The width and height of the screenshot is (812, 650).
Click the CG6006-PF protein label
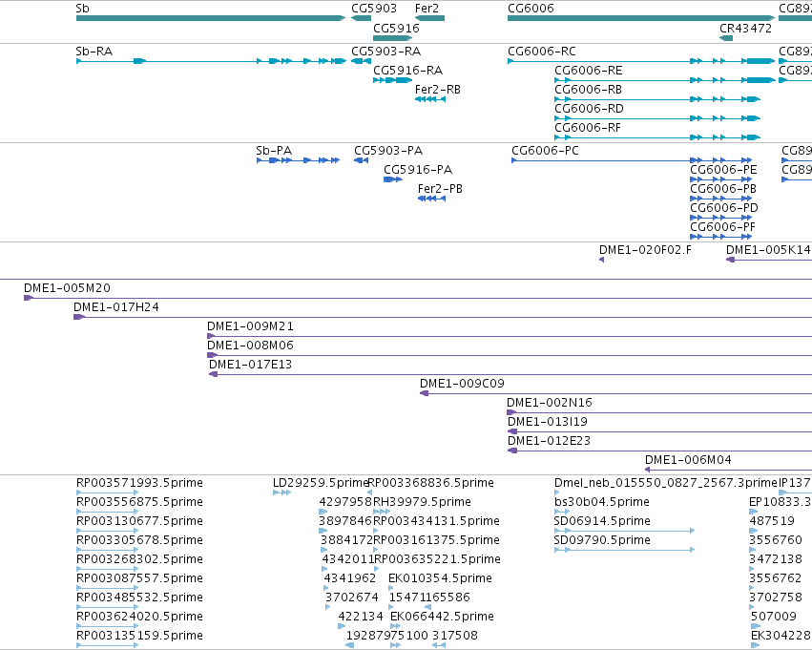(723, 227)
